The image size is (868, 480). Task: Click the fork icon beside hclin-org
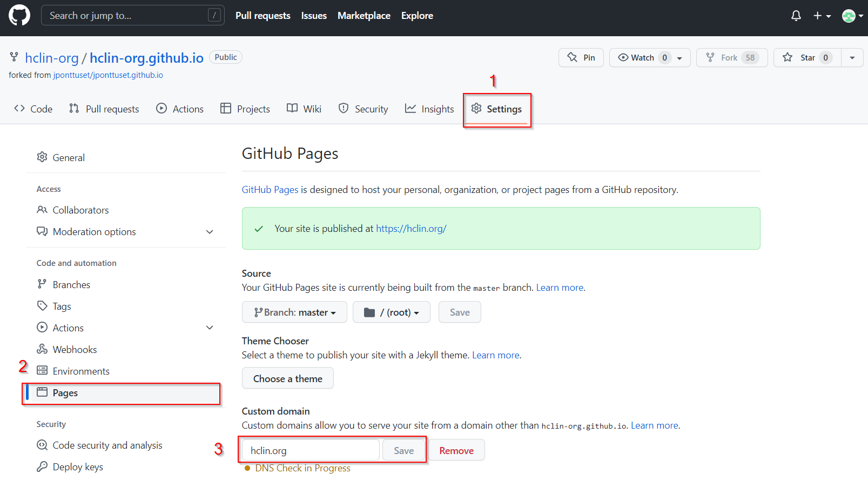pyautogui.click(x=14, y=57)
